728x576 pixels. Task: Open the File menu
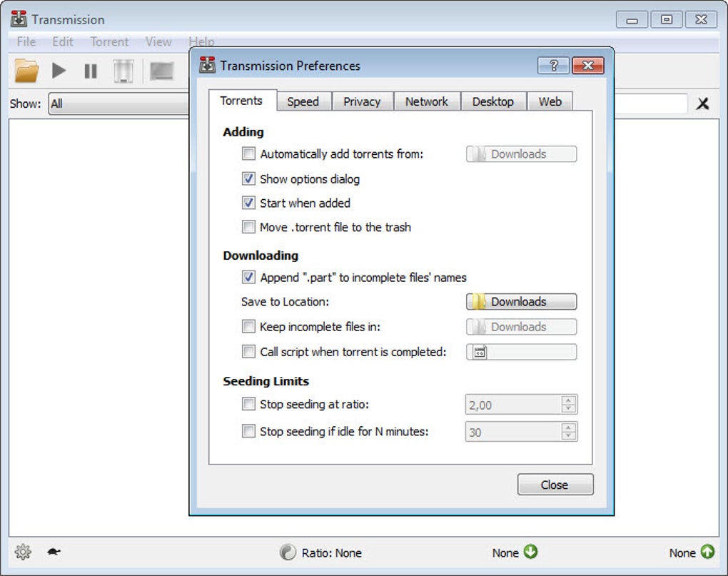tap(26, 42)
